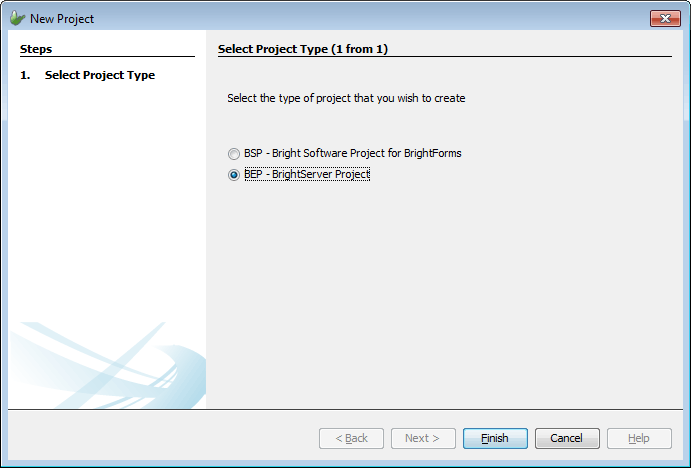Image resolution: width=691 pixels, height=468 pixels.
Task: Open Help for this wizard
Action: [639, 438]
